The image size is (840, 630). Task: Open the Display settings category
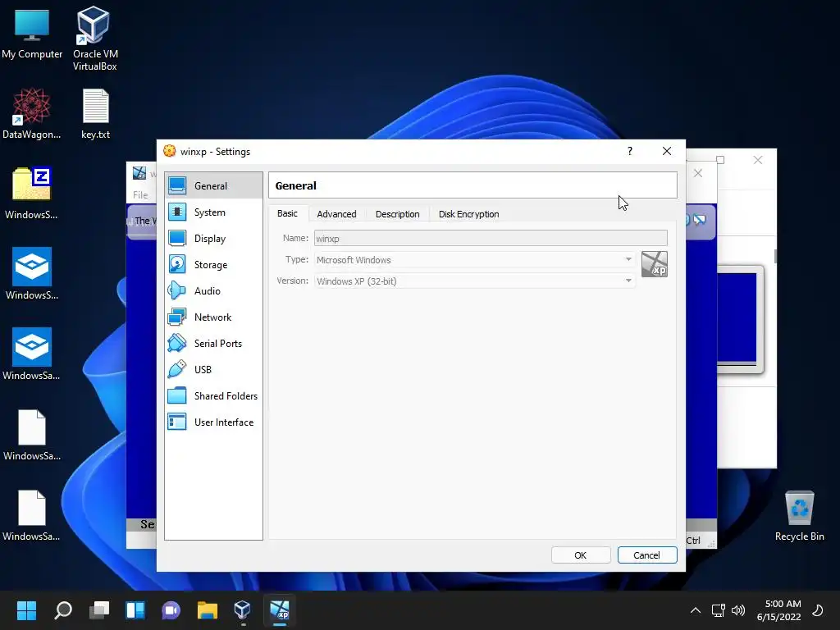coord(213,239)
